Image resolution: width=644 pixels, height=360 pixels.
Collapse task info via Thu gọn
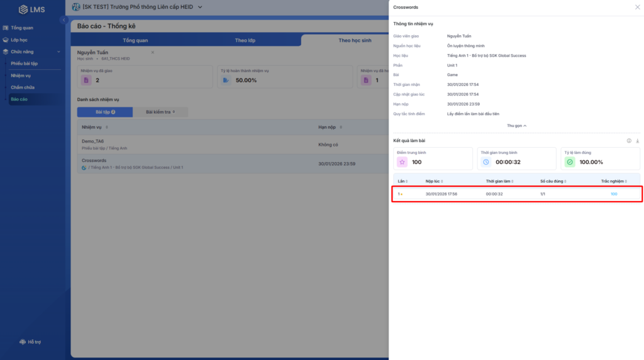click(x=516, y=126)
